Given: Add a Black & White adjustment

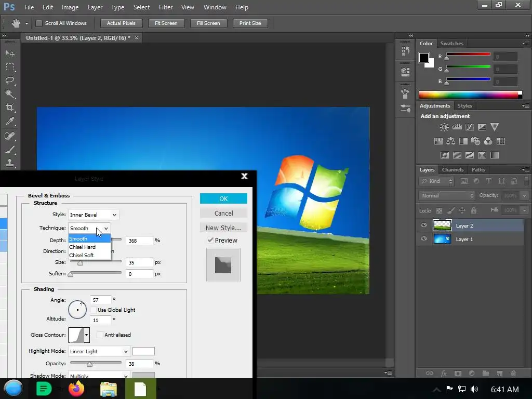Looking at the screenshot, I should click(463, 141).
